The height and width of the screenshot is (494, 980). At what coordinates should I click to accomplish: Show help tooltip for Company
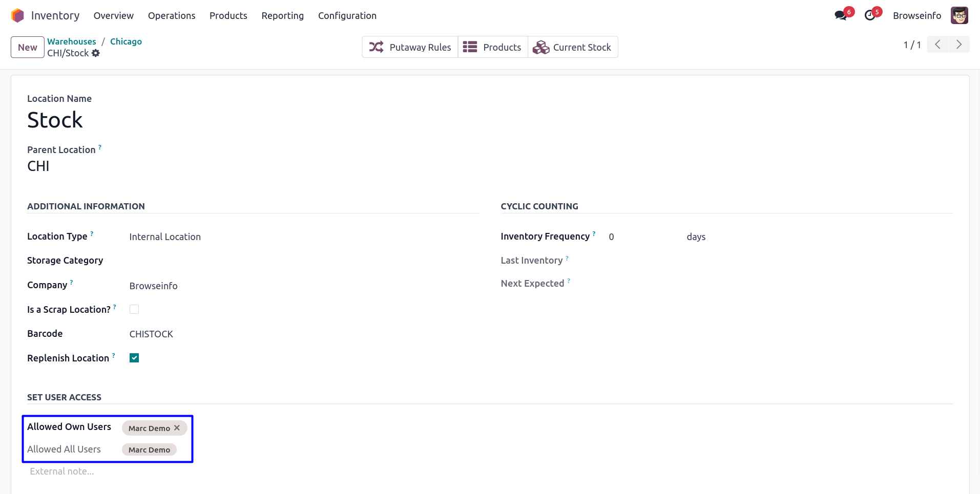[x=71, y=282]
